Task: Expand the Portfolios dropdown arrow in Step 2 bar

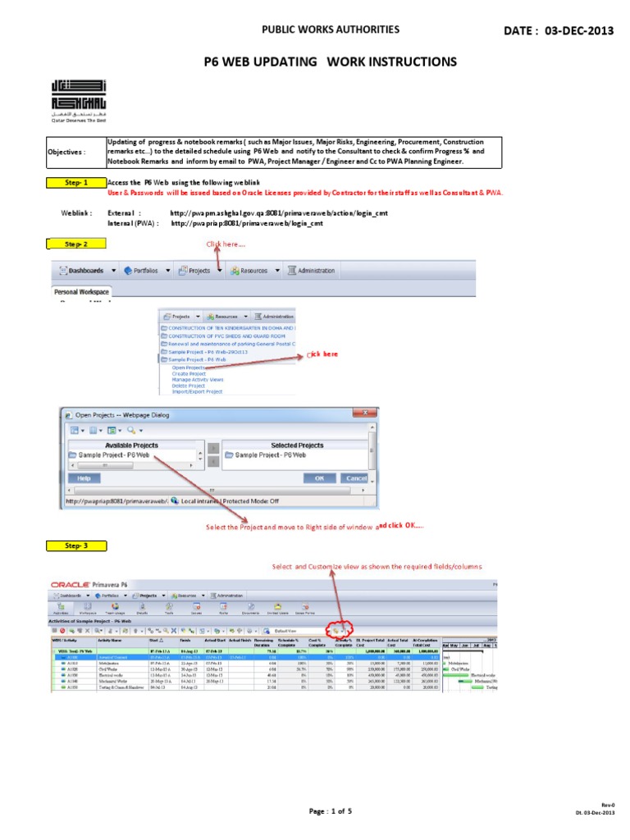Action: click(x=167, y=271)
